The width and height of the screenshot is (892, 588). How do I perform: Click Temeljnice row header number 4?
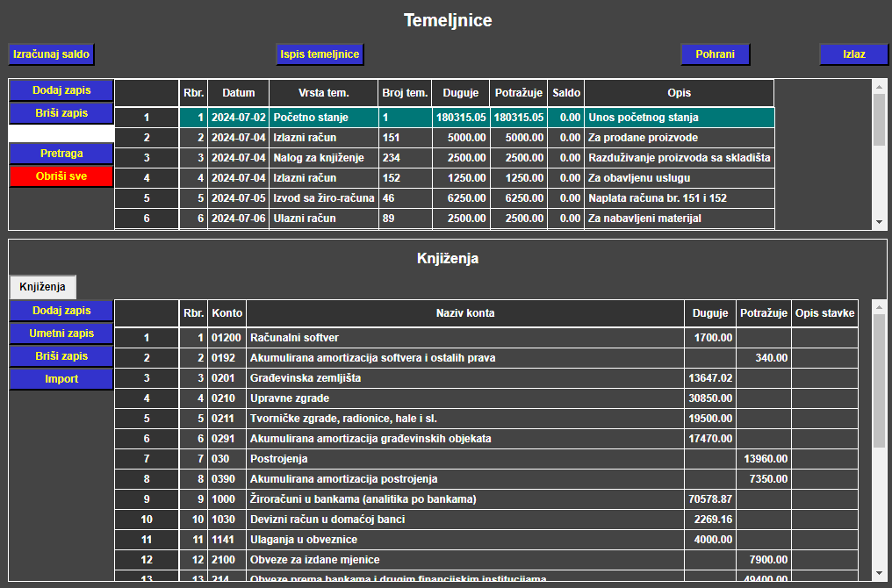coord(147,178)
